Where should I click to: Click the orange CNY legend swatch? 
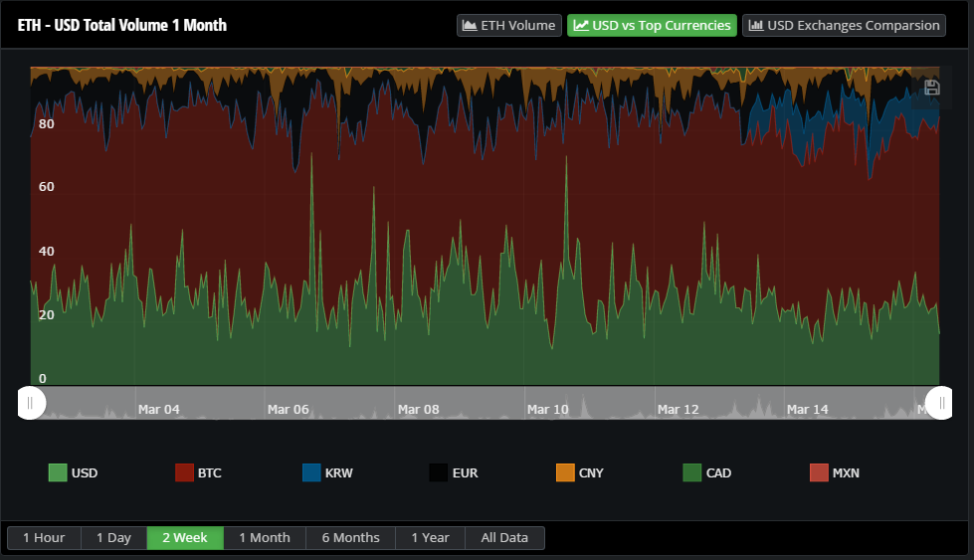[565, 473]
